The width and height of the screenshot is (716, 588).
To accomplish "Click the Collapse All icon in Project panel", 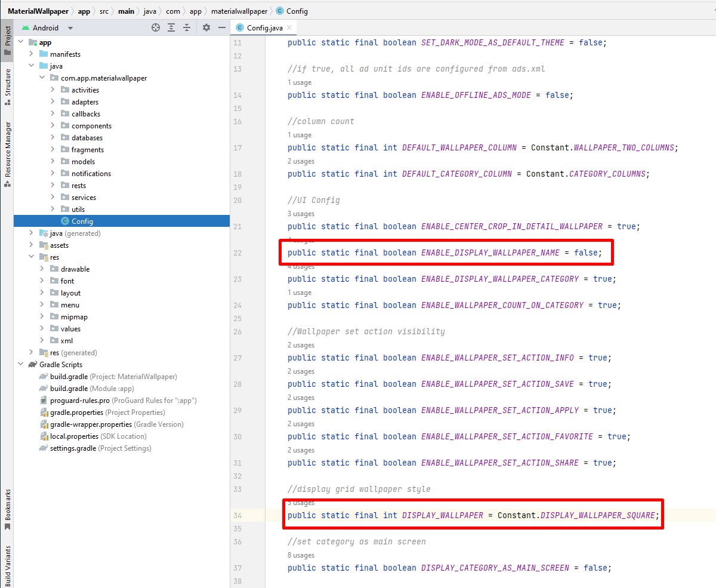I will pyautogui.click(x=187, y=27).
